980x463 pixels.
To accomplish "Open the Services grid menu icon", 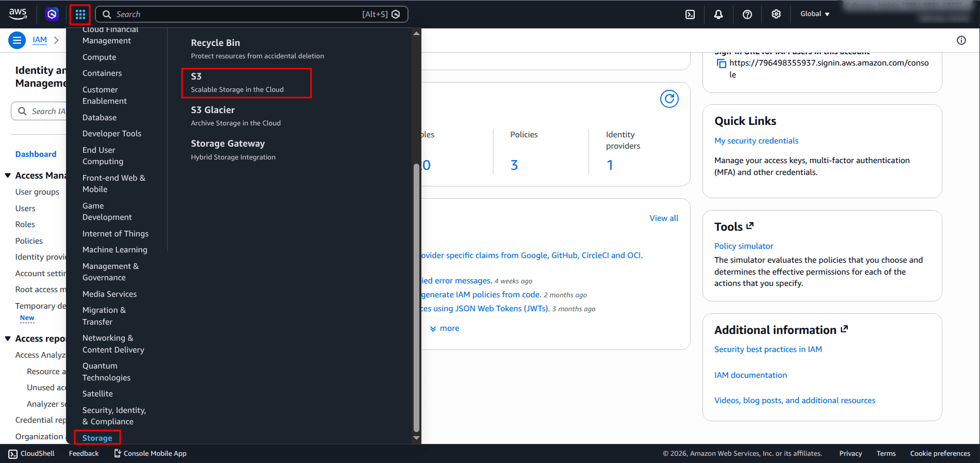I will pos(80,14).
